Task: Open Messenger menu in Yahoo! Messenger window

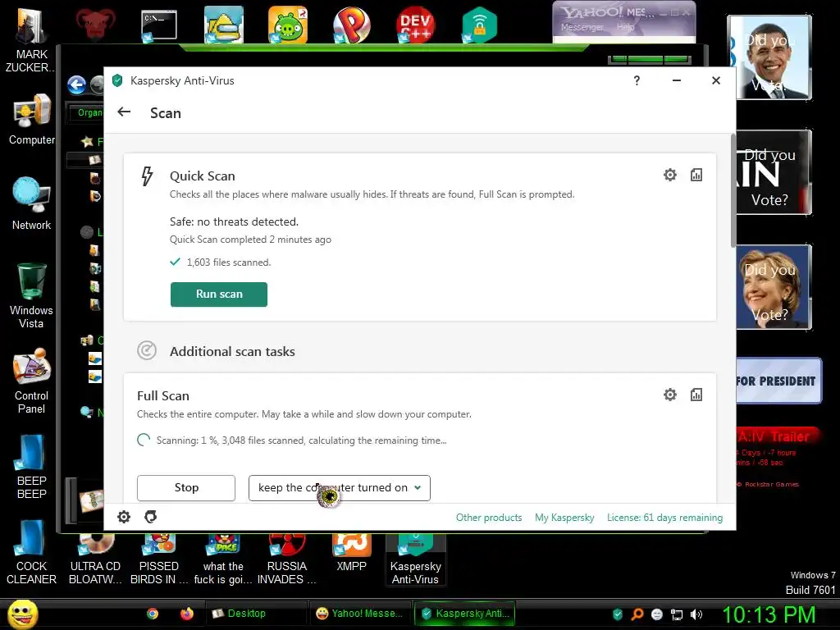Action: point(582,27)
